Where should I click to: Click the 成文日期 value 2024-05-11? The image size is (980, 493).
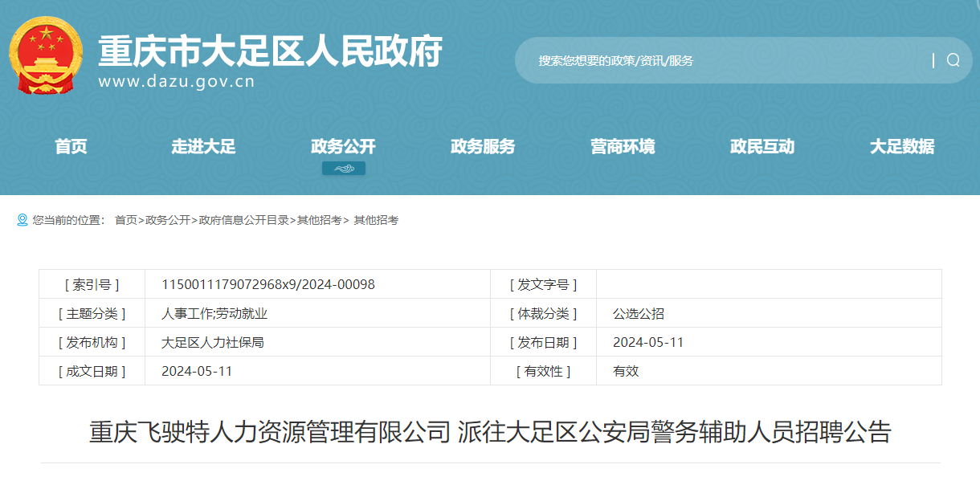click(197, 371)
